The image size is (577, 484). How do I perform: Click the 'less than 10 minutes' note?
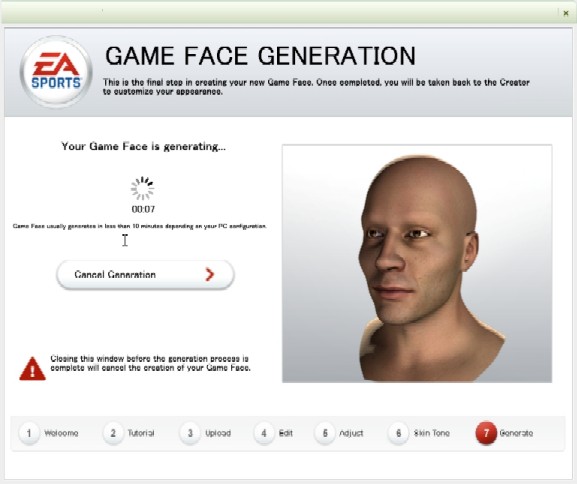click(x=139, y=226)
